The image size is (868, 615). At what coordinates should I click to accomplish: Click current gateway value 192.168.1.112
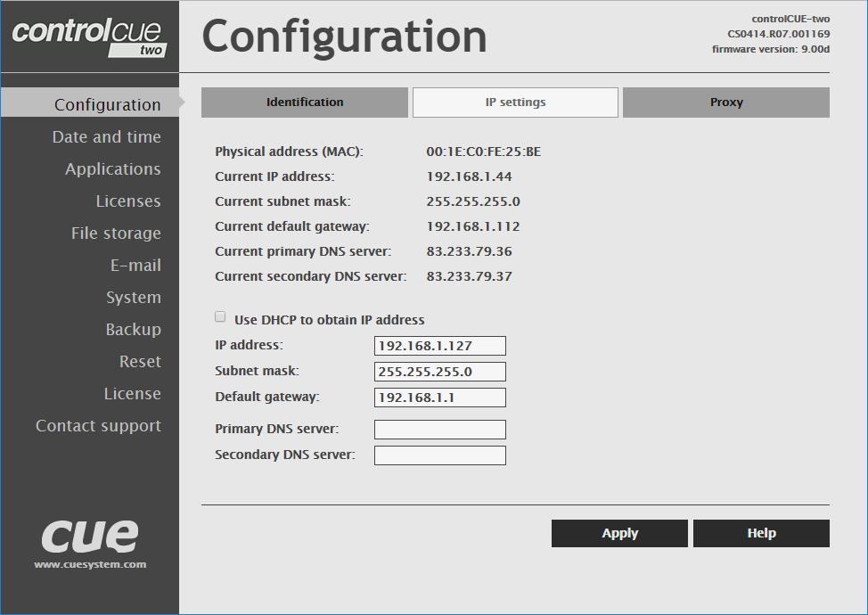[472, 226]
